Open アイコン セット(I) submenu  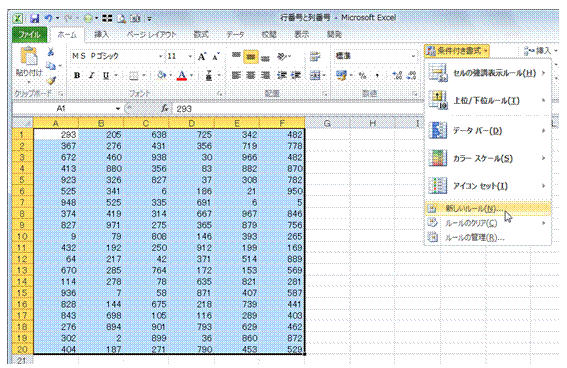click(488, 186)
